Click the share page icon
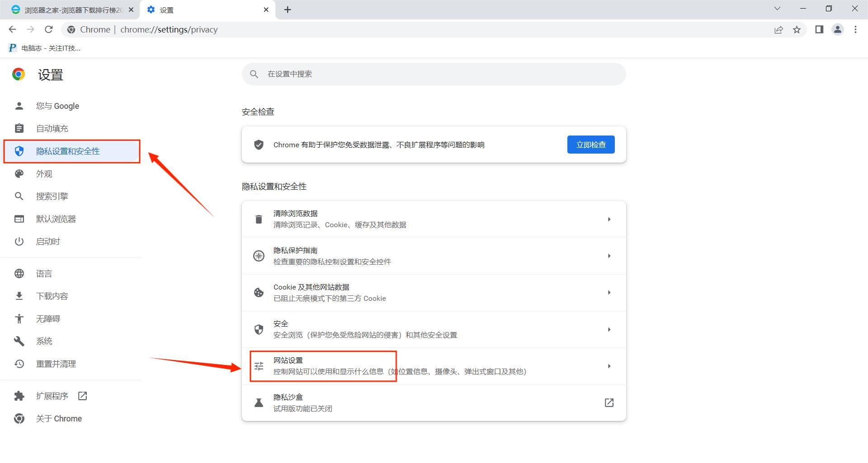Viewport: 868px width, 463px height. (778, 30)
